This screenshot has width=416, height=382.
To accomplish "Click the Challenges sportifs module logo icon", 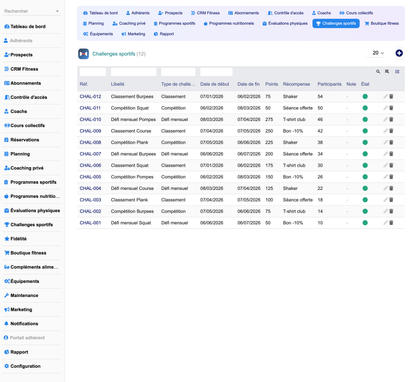I will pyautogui.click(x=83, y=54).
